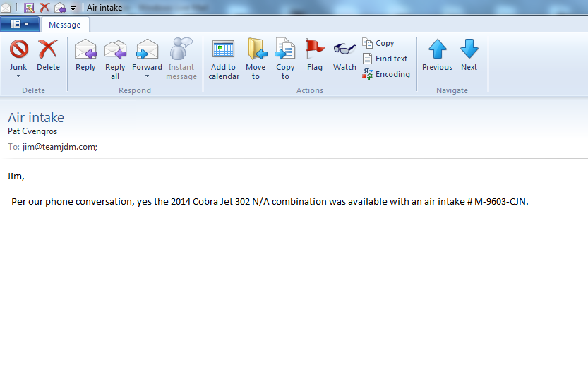Click the greeting line Jim,
Screen dimensions: 588x391
click(16, 176)
